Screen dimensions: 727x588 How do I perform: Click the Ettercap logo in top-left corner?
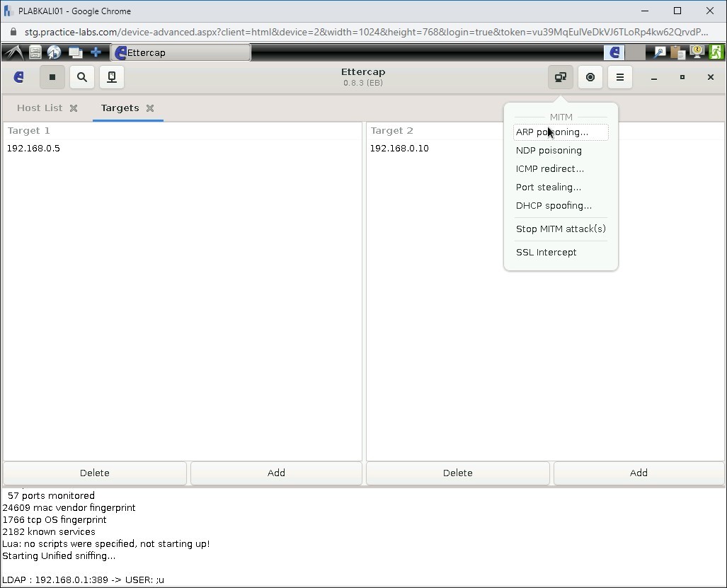point(18,77)
